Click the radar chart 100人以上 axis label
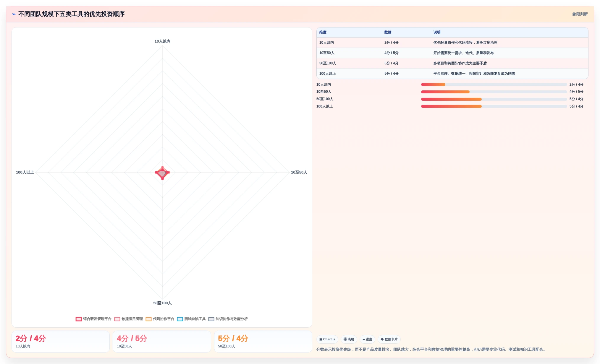Viewport: 600px width, 364px height. pos(25,172)
